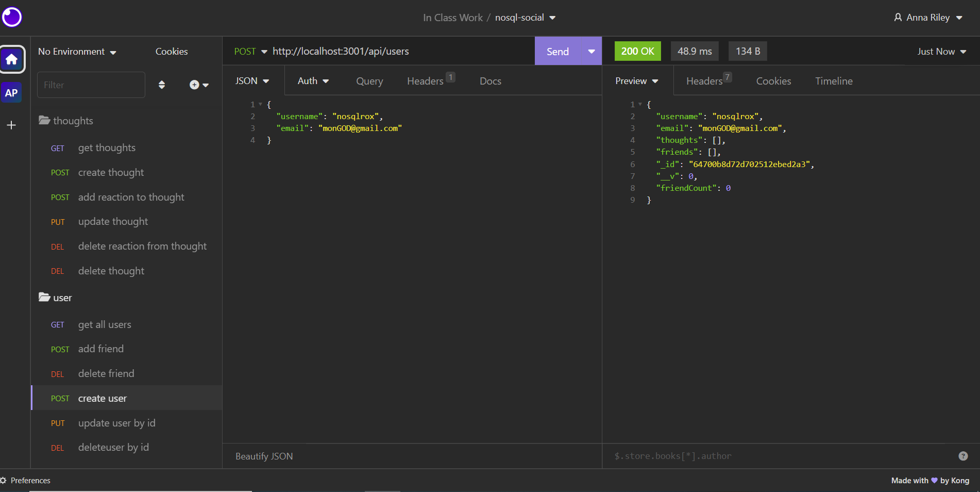
Task: Click the Anna Riley account icon
Action: pyautogui.click(x=898, y=17)
